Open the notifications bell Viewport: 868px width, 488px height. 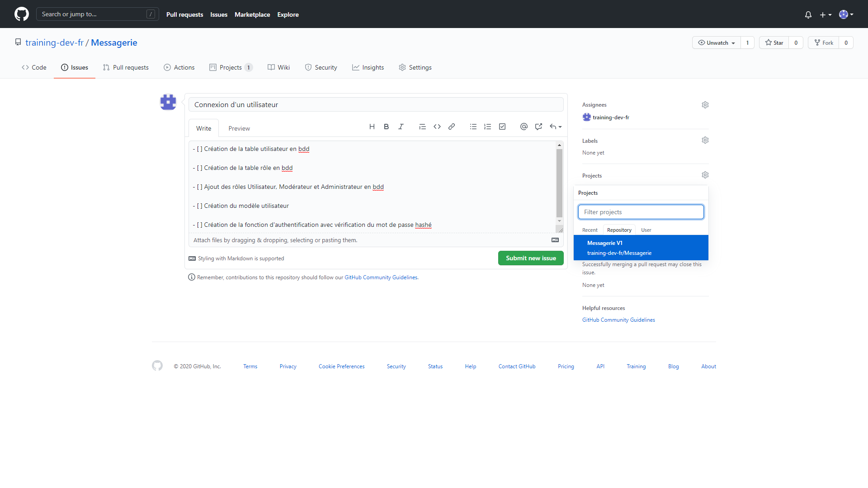pos(808,14)
